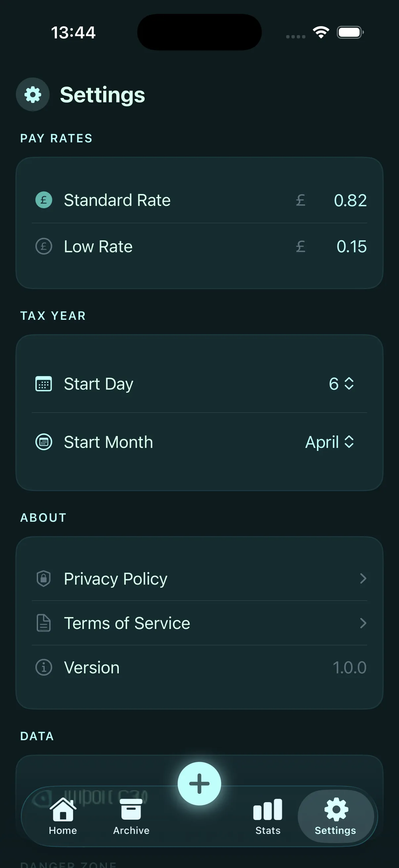Tap the Standard Rate pound icon
This screenshot has height=868, width=399.
pyautogui.click(x=44, y=200)
